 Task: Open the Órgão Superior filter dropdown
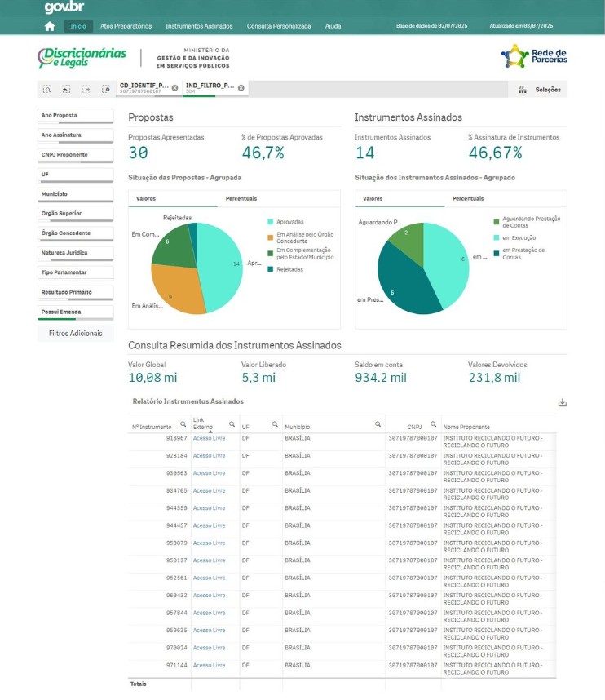[x=75, y=214]
